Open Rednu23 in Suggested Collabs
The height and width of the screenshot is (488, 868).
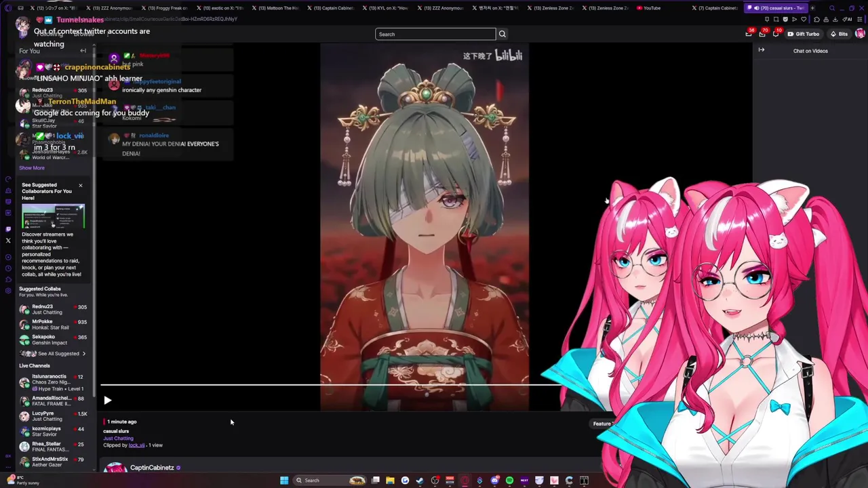(x=53, y=310)
